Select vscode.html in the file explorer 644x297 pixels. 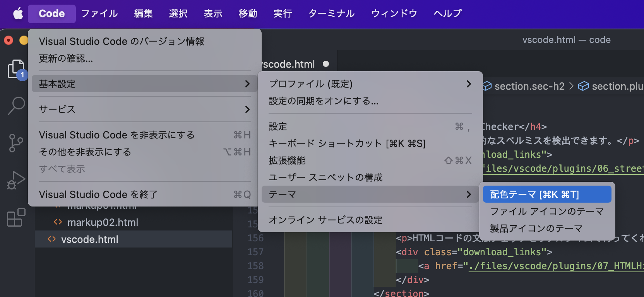(x=90, y=239)
